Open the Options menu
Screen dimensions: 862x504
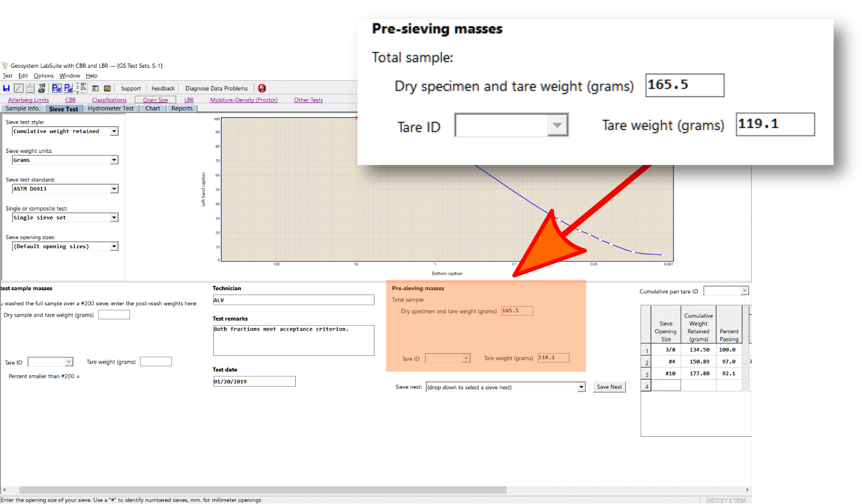point(44,76)
